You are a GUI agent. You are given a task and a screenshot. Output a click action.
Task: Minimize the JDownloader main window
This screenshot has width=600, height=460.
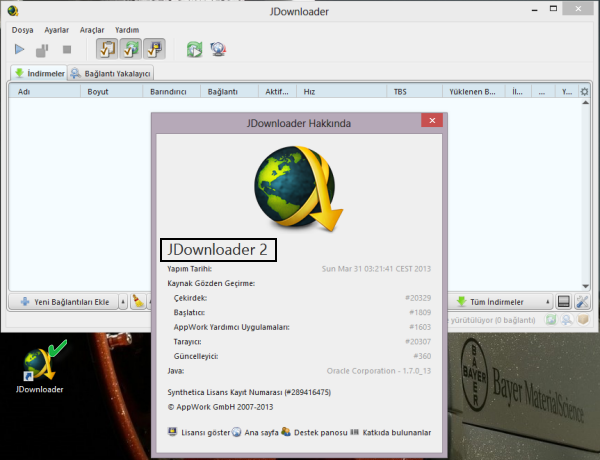coord(535,9)
